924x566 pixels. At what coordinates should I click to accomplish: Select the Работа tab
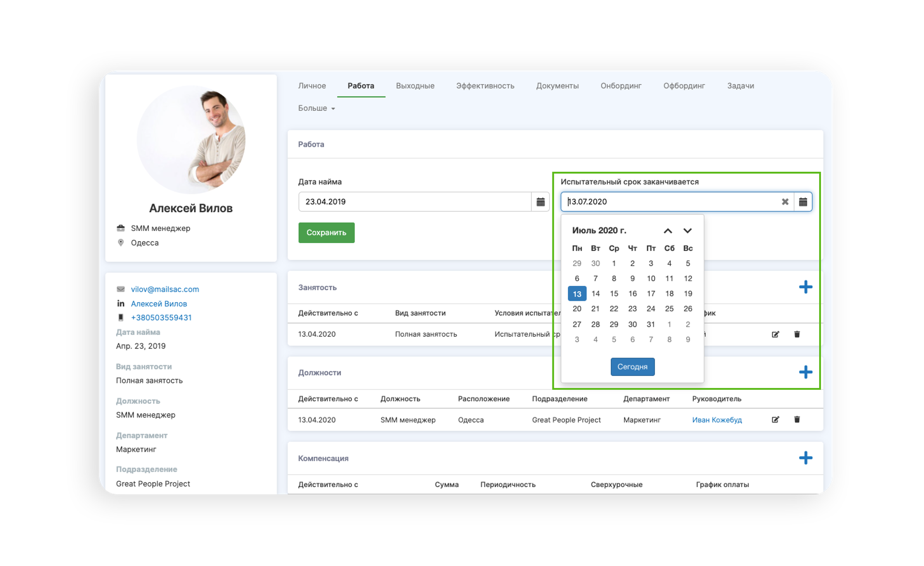pos(361,86)
